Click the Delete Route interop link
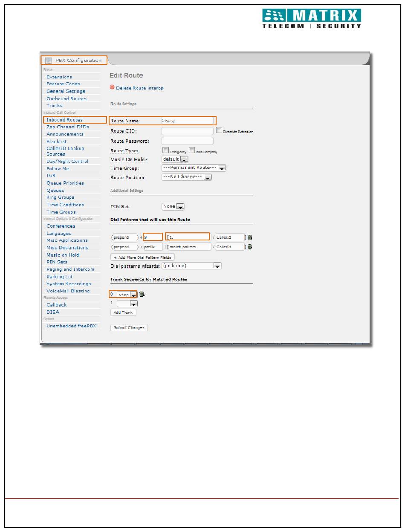 (x=140, y=88)
